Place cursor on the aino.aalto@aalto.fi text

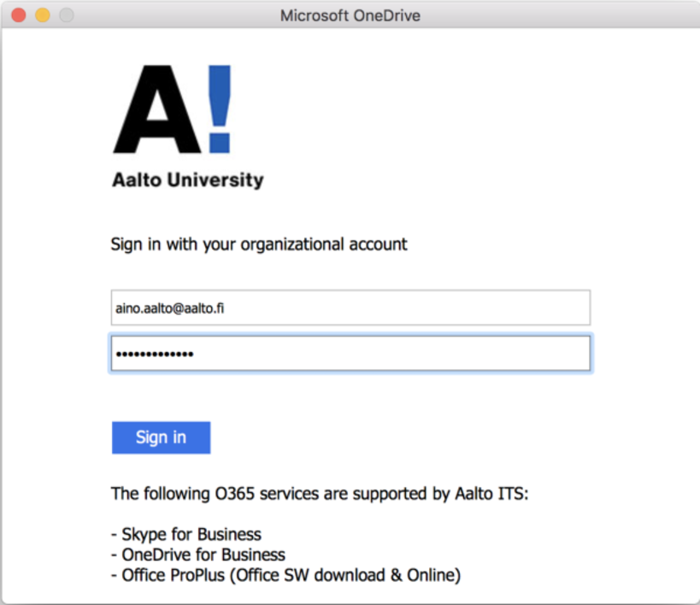pyautogui.click(x=169, y=308)
